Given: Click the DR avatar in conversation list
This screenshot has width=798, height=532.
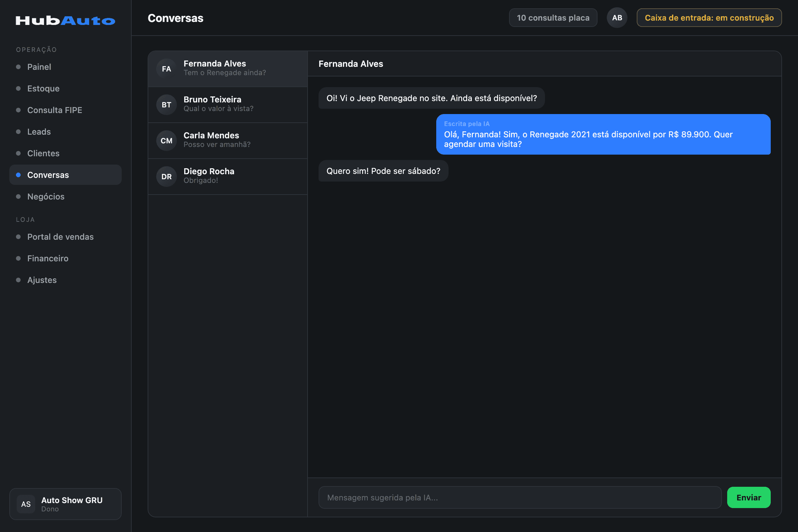Looking at the screenshot, I should click(166, 177).
